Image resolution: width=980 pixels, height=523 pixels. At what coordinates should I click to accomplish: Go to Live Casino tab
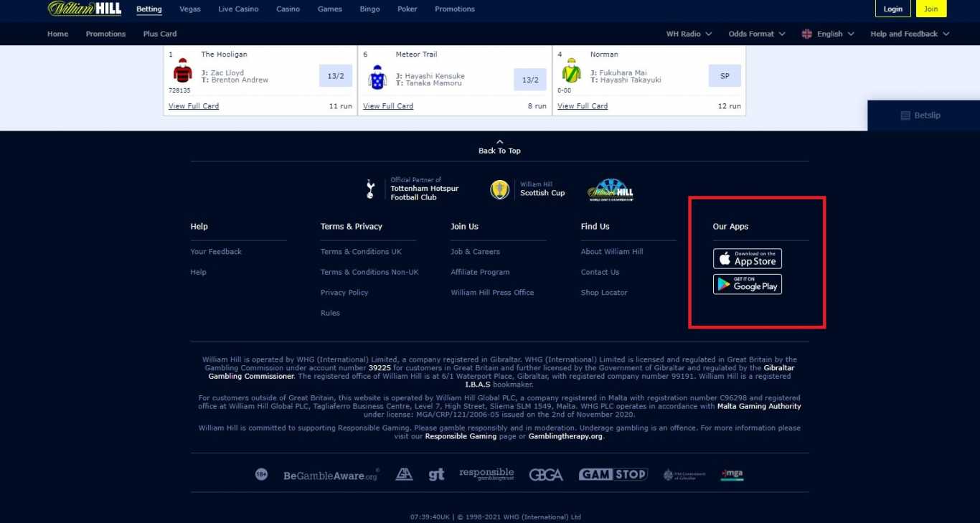pos(238,9)
